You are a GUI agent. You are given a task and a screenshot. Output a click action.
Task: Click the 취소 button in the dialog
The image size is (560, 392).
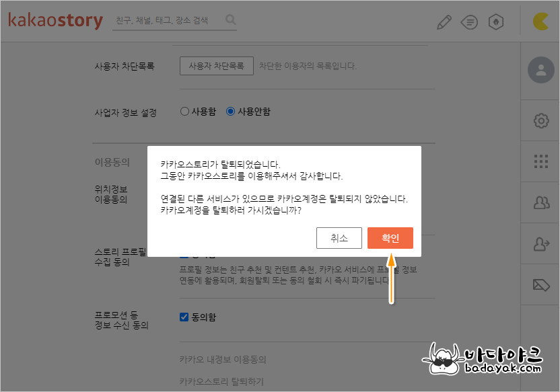tap(339, 238)
